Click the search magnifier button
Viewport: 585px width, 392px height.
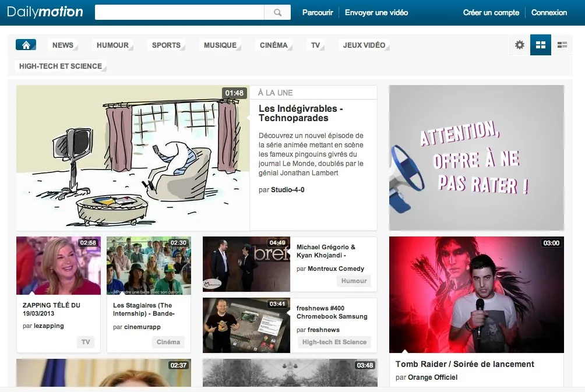pos(277,12)
